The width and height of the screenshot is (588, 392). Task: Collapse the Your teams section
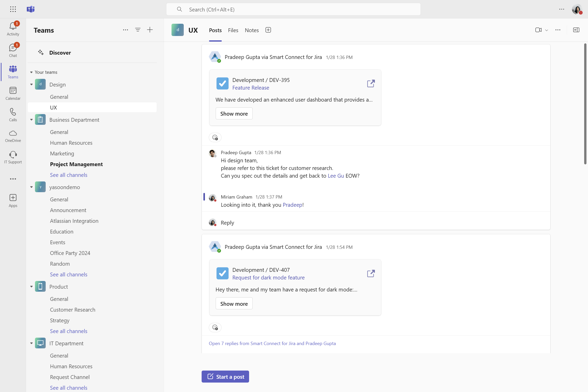tap(31, 72)
